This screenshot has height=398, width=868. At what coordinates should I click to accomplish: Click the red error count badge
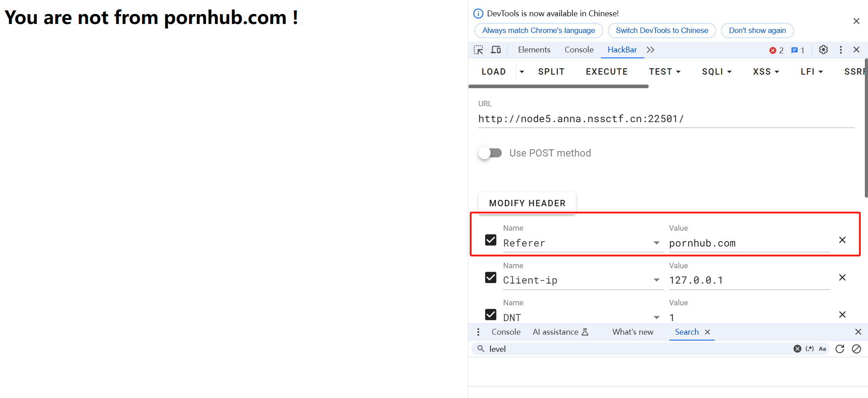click(777, 50)
